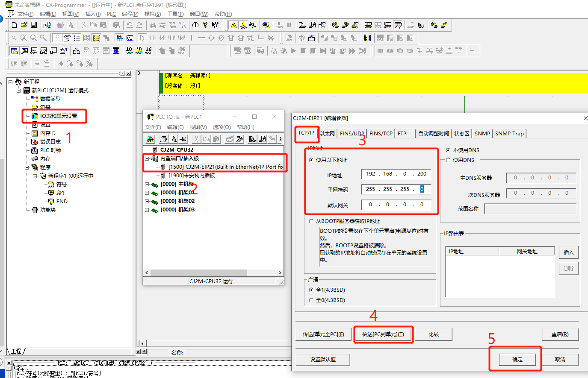588x378 pixels.
Task: Select the 使用DNS radio button
Action: (x=448, y=160)
